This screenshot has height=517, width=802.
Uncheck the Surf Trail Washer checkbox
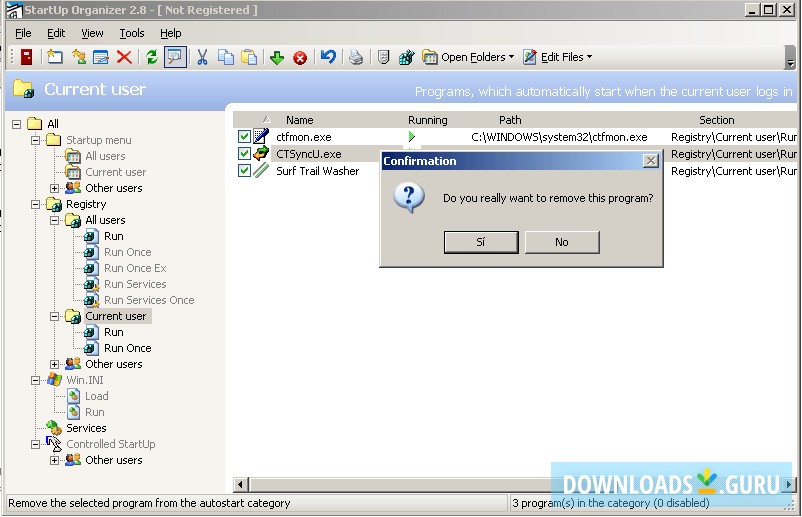[x=244, y=170]
